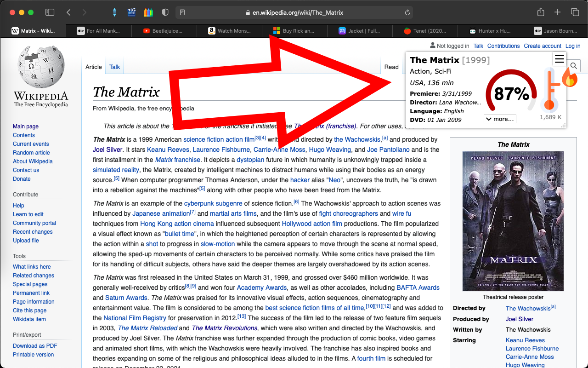The height and width of the screenshot is (368, 588).
Task: Switch to the Beetlejuice tab
Action: [164, 31]
